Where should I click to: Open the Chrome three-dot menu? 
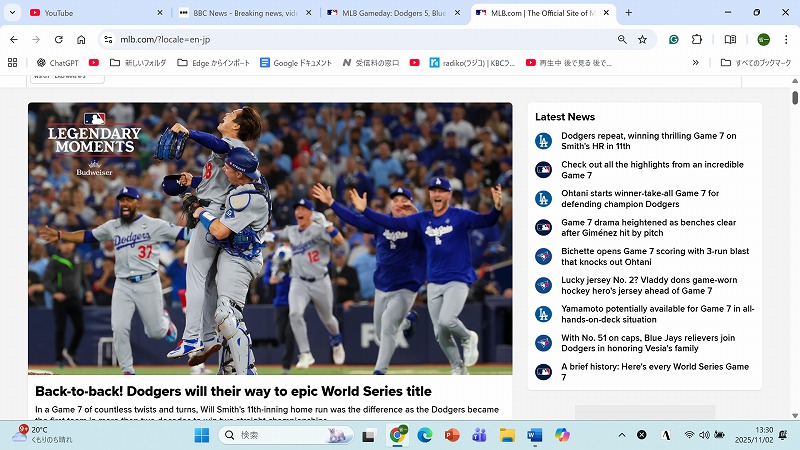pos(786,39)
